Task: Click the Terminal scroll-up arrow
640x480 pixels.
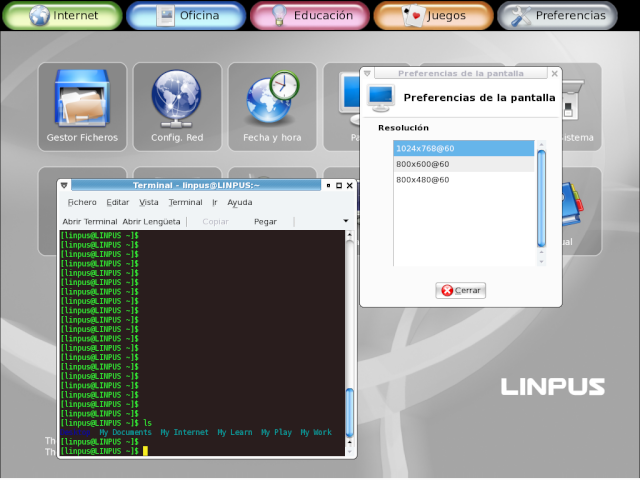Action: [x=349, y=235]
